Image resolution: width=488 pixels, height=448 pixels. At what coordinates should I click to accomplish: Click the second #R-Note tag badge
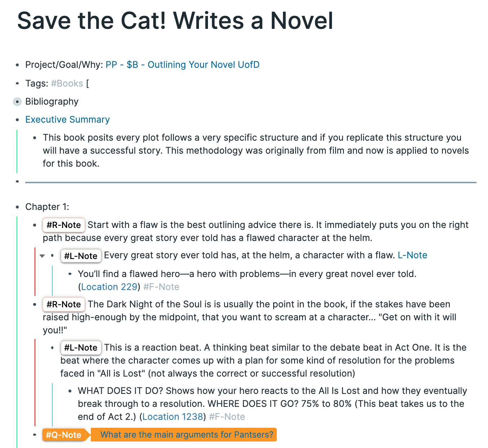(x=64, y=304)
